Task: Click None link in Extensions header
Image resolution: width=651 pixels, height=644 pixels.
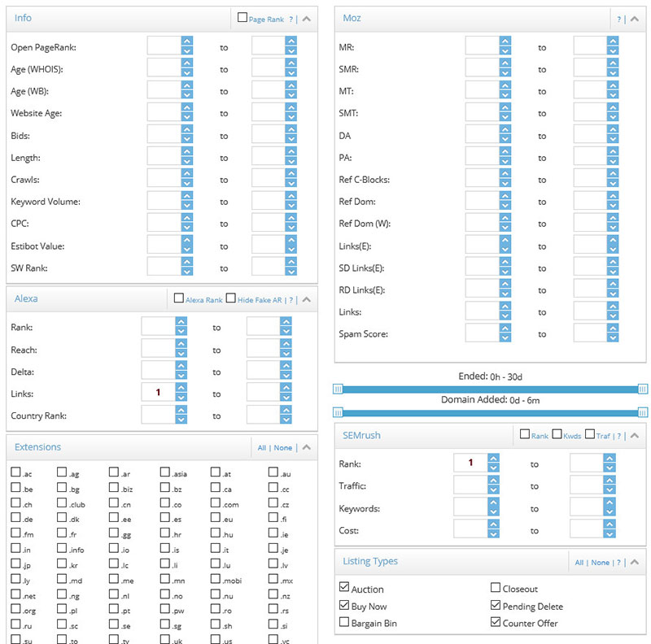Action: 282,448
